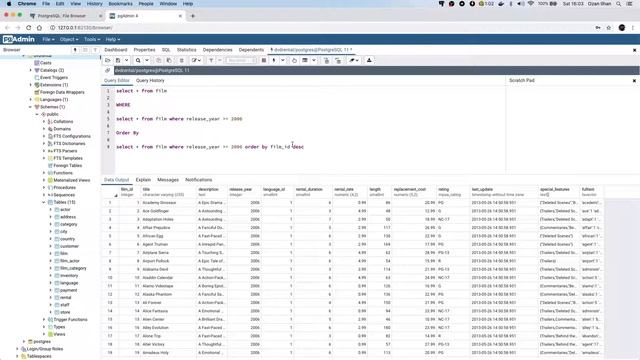
Task: Open the pgAdmin Object menu
Action: [69, 40]
